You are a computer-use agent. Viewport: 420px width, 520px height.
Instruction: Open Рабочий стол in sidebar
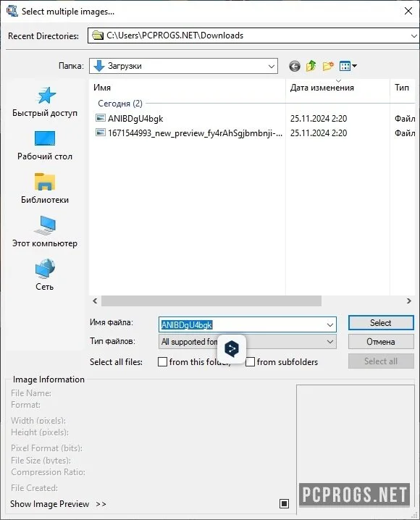45,146
